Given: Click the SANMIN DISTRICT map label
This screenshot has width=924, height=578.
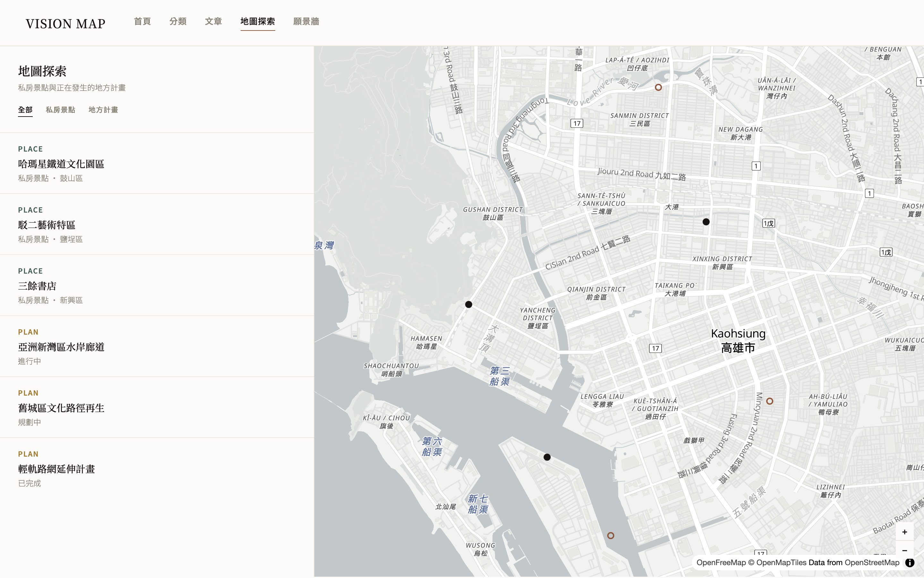Looking at the screenshot, I should pos(639,119).
